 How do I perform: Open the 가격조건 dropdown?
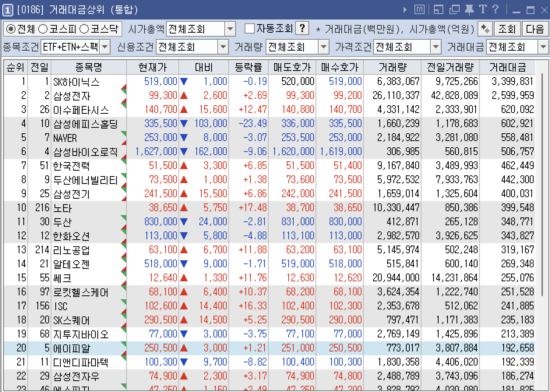(436, 47)
